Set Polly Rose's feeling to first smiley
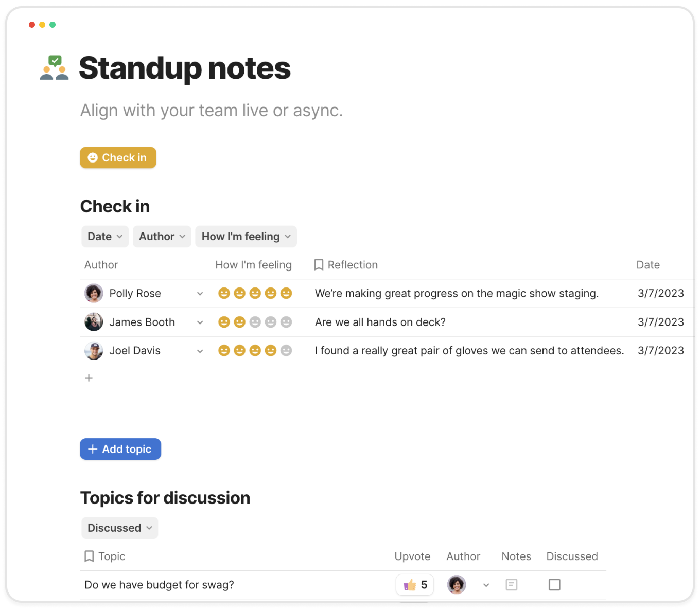Screen dimensions: 700x611 tap(224, 293)
